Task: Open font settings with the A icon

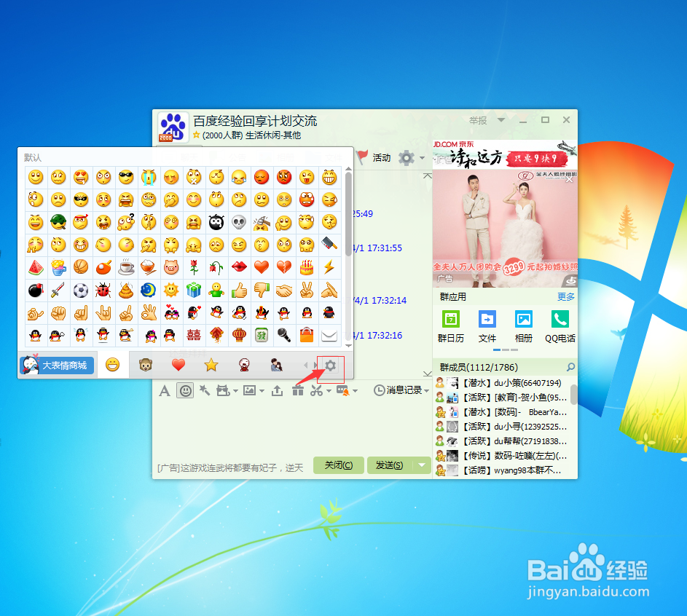Action: pos(165,390)
